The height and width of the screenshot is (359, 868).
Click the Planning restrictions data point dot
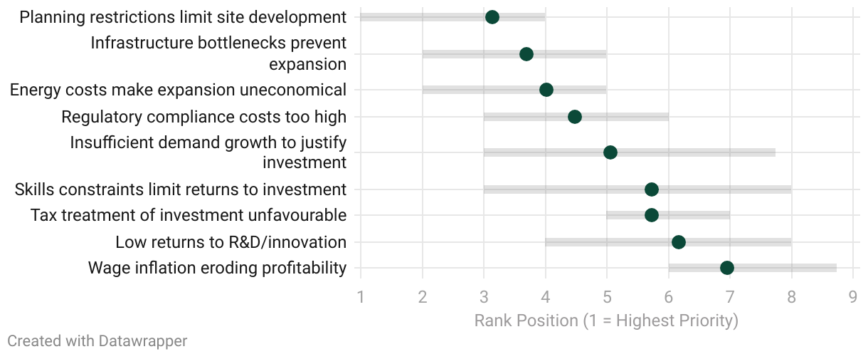click(492, 17)
